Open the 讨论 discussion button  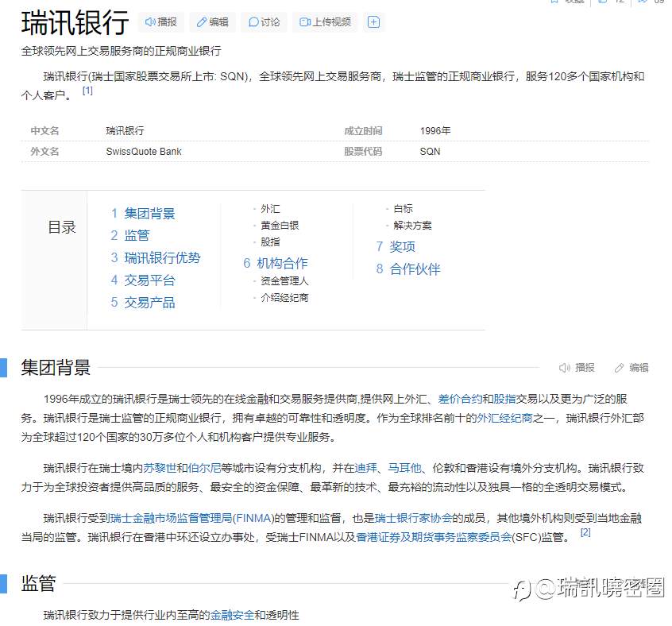click(x=264, y=22)
